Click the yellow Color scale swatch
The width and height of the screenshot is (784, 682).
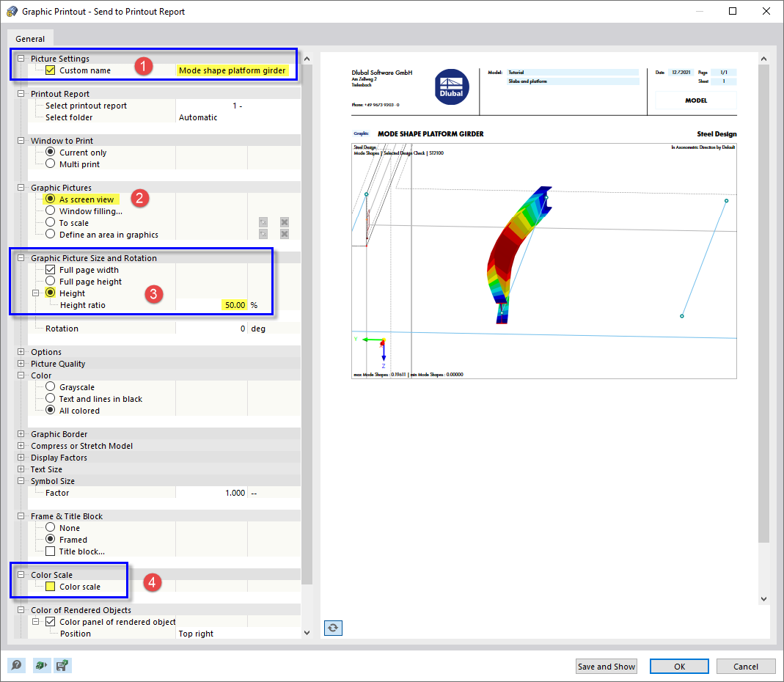point(48,587)
